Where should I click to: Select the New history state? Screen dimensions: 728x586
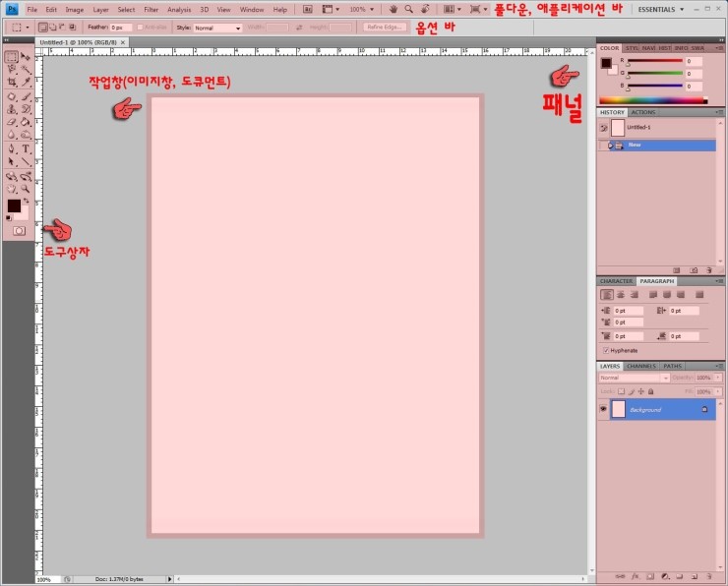click(657, 146)
